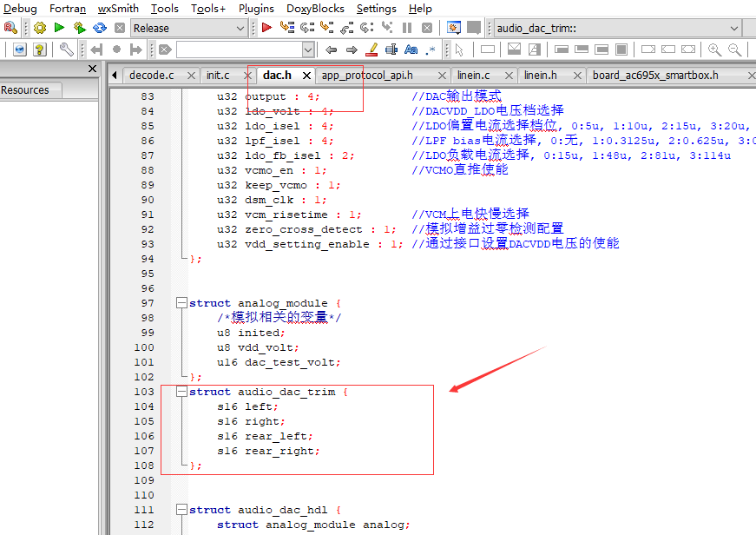Click the Zoom in magnifier icon
This screenshot has height=535, width=756.
click(x=714, y=50)
